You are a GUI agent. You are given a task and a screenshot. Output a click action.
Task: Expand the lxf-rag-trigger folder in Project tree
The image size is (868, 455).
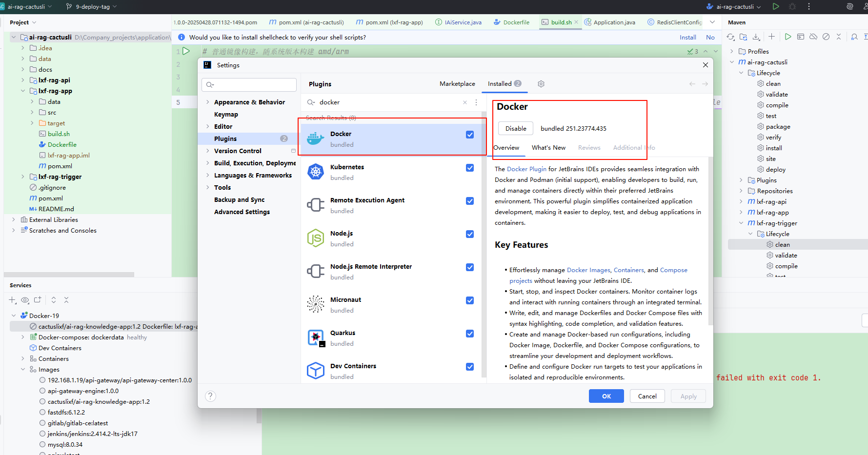coord(22,177)
